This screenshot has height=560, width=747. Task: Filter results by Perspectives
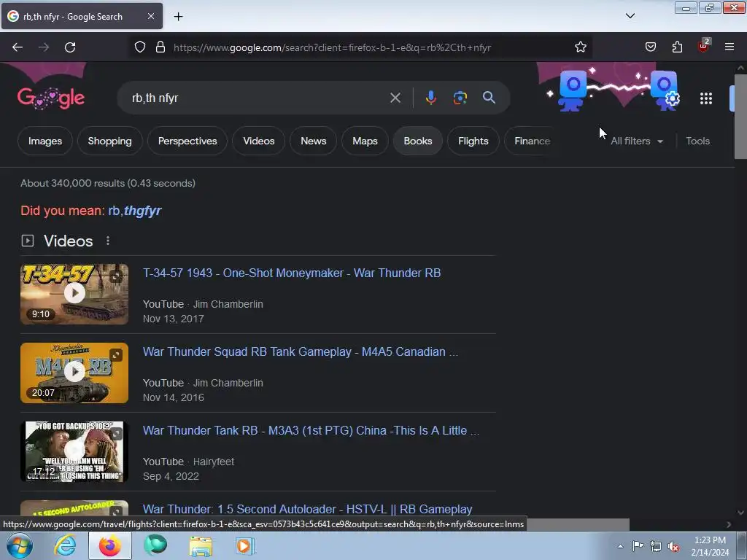(x=187, y=141)
